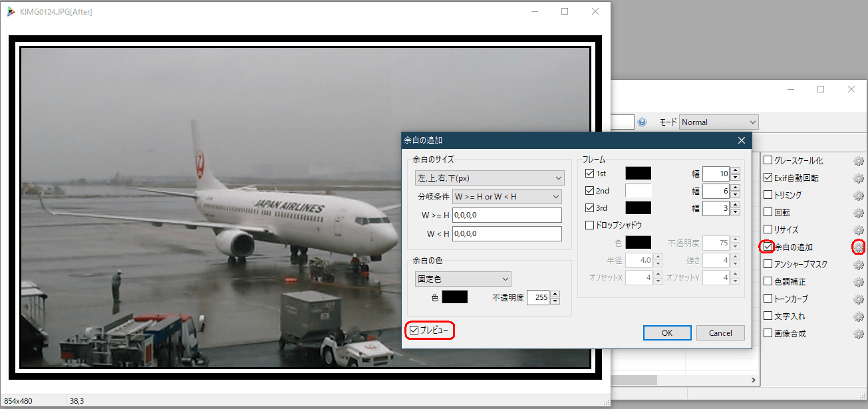Click the scrollbar right arrow in main window
This screenshot has width=868, height=409.
click(x=754, y=380)
